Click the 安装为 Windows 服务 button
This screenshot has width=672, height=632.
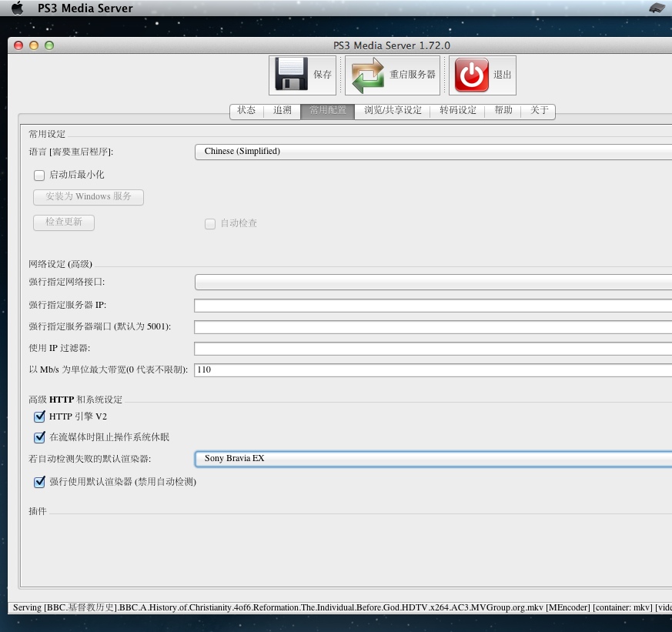(89, 196)
